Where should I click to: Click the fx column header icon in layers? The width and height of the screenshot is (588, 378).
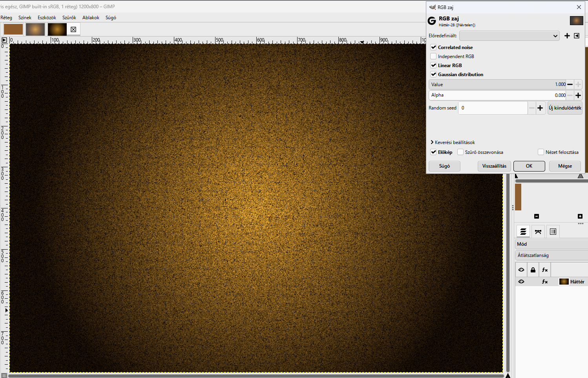[x=545, y=270]
